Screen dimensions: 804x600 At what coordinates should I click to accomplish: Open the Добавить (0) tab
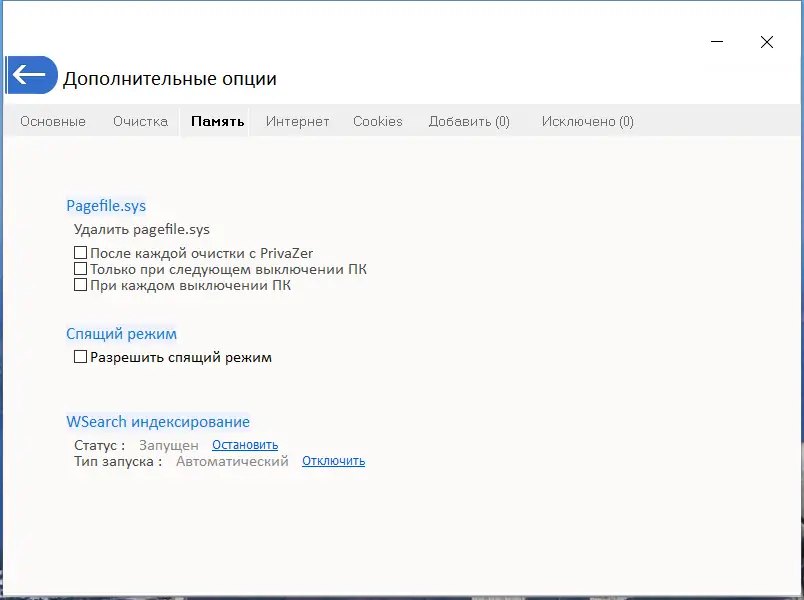point(469,120)
